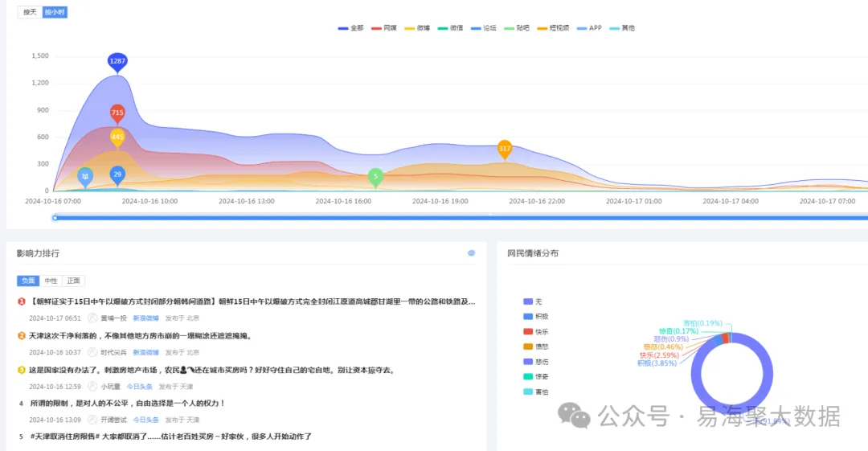Click the green 5 marker pin
This screenshot has width=868, height=451.
click(375, 178)
